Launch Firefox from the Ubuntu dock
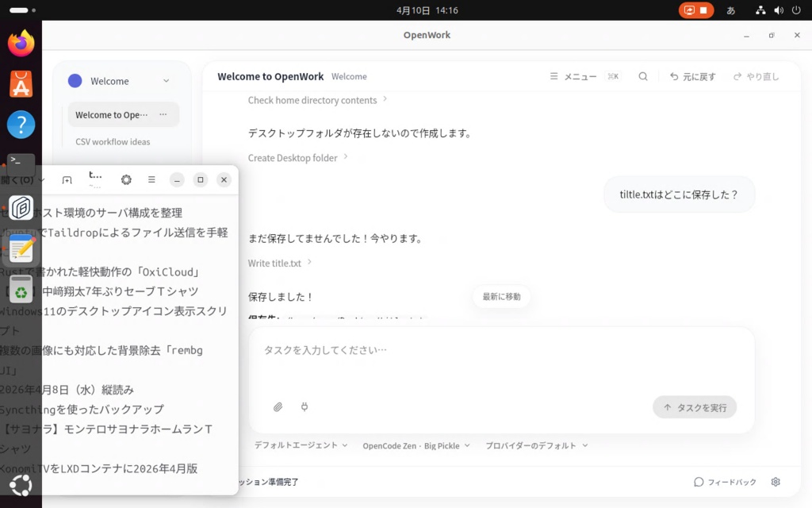Screen dimensions: 812x508 pyautogui.click(x=21, y=44)
